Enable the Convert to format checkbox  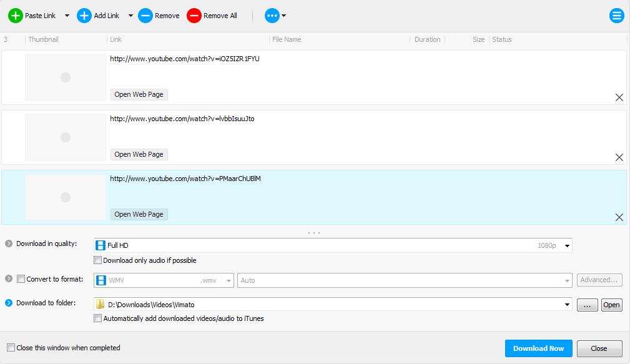point(21,279)
